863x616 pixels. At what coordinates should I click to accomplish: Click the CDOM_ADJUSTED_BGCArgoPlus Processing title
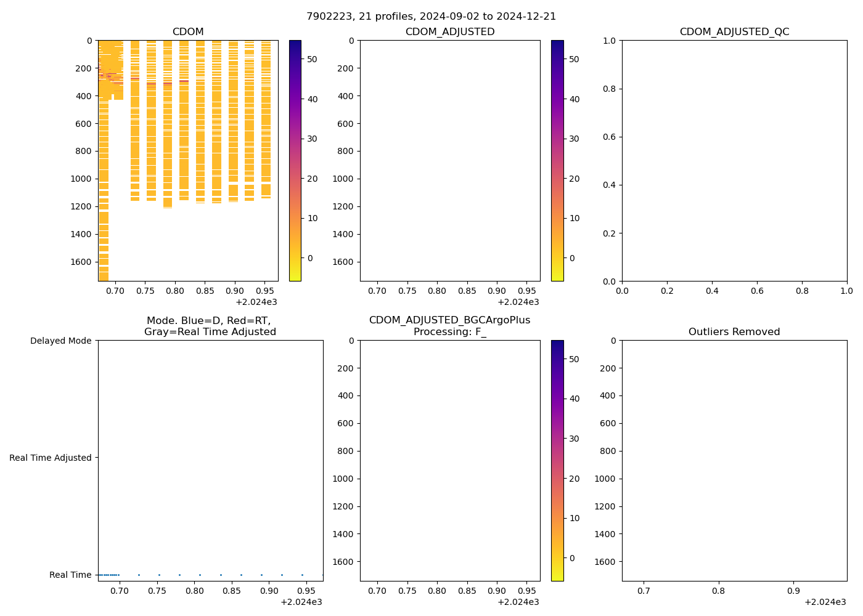tap(449, 326)
